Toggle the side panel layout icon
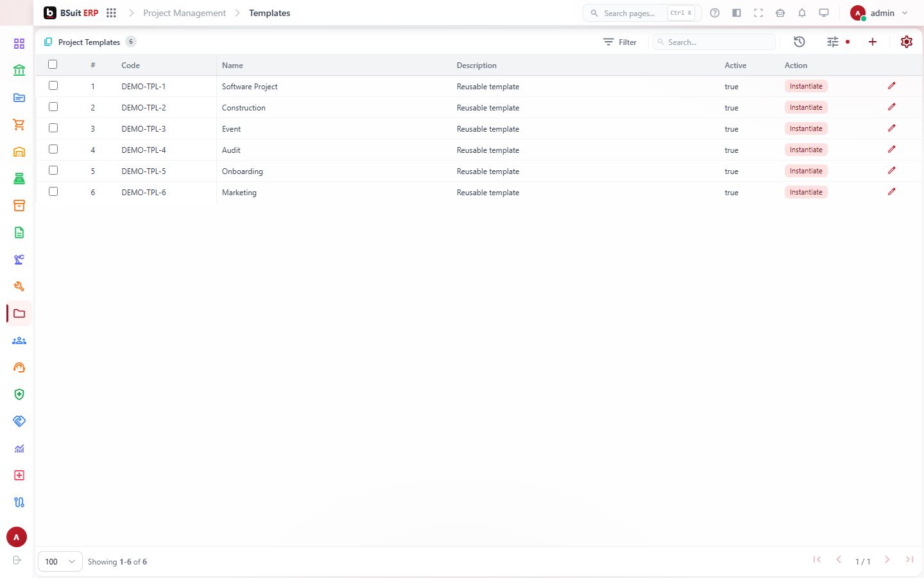 click(737, 13)
